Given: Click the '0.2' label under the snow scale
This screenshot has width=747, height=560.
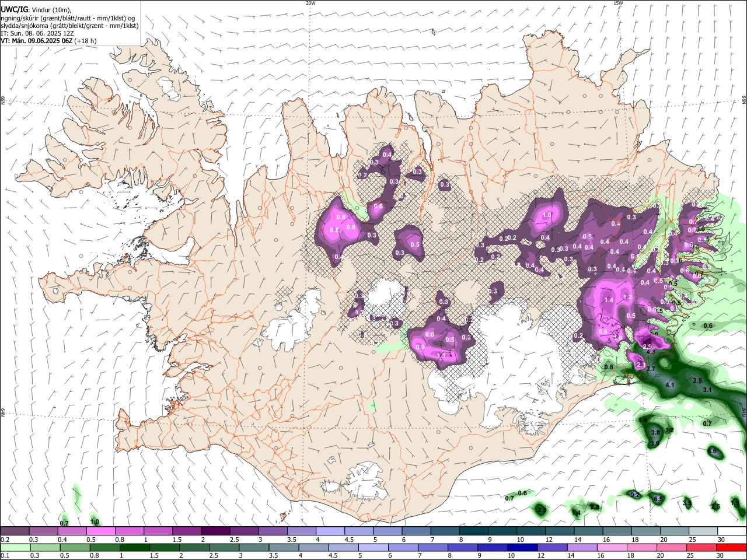Looking at the screenshot, I should pyautogui.click(x=5, y=540).
